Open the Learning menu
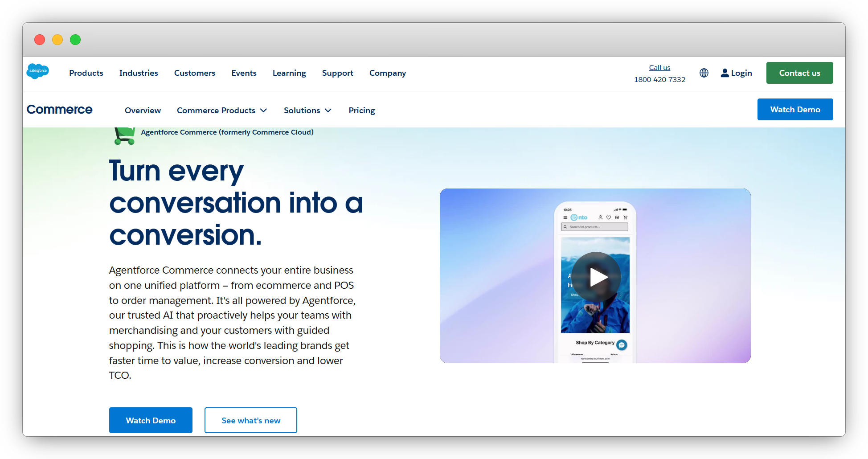Image resolution: width=868 pixels, height=459 pixels. point(289,73)
